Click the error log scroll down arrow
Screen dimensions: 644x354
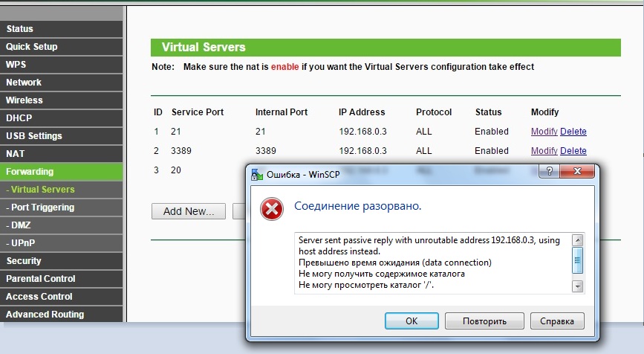(x=577, y=286)
